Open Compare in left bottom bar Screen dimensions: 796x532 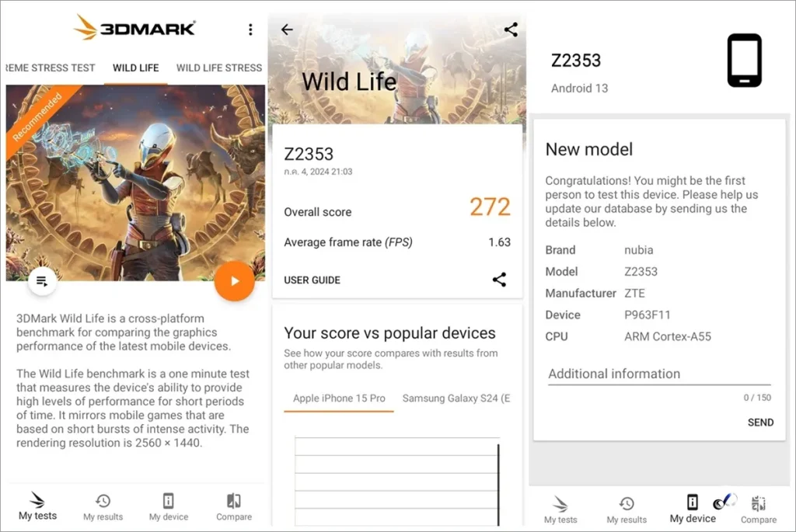point(234,508)
